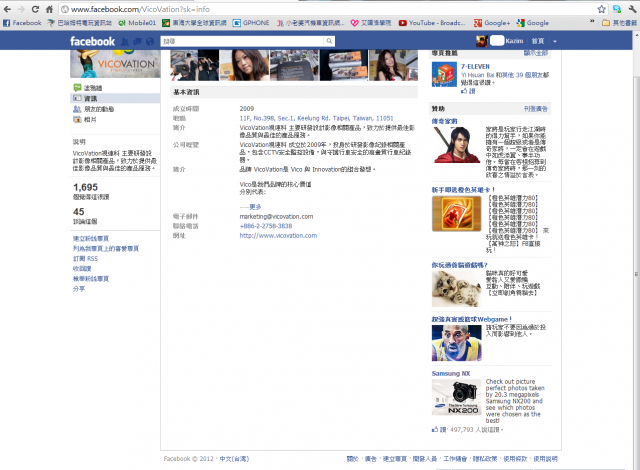
Task: Open the orange card game ad image
Action: click(x=457, y=214)
